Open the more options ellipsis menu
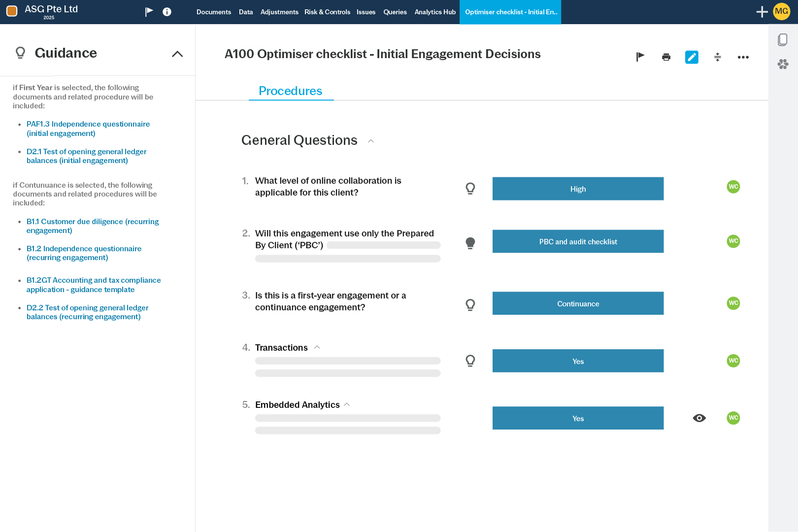 coord(743,57)
